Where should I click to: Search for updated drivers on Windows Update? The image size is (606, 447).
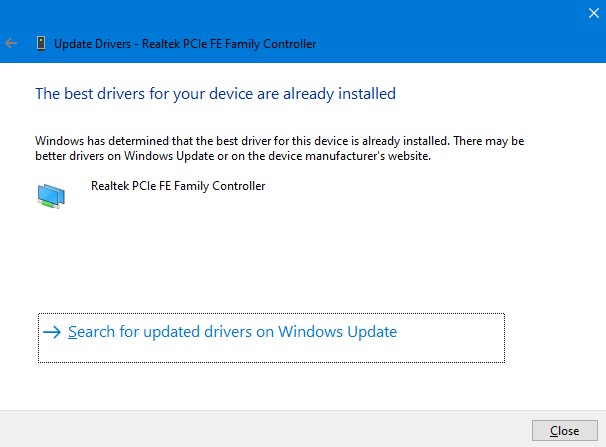pos(271,338)
